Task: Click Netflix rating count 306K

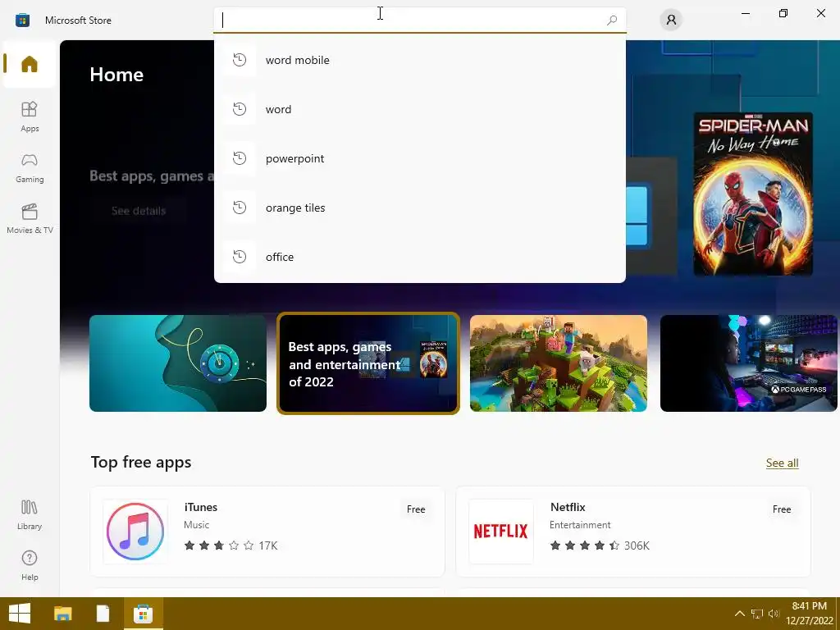Action: [x=637, y=546]
